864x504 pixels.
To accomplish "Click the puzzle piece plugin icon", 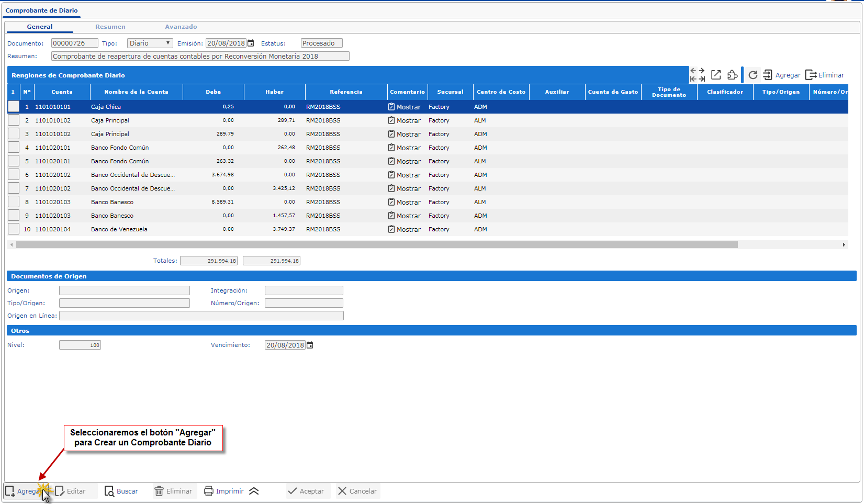I will click(733, 75).
